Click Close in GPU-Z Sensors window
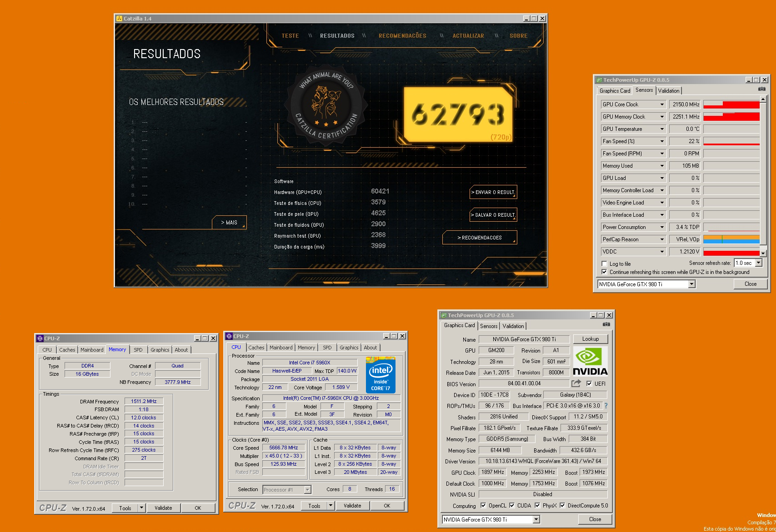 pos(751,284)
